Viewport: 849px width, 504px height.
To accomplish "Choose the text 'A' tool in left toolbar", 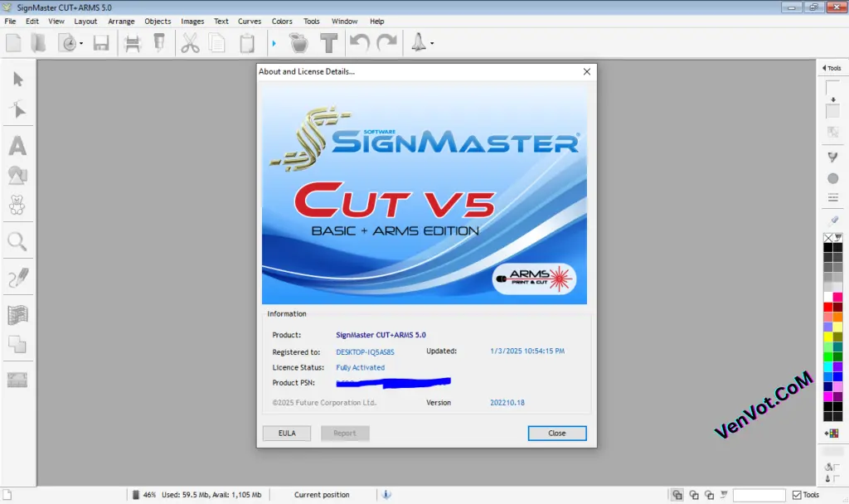I will [x=17, y=146].
